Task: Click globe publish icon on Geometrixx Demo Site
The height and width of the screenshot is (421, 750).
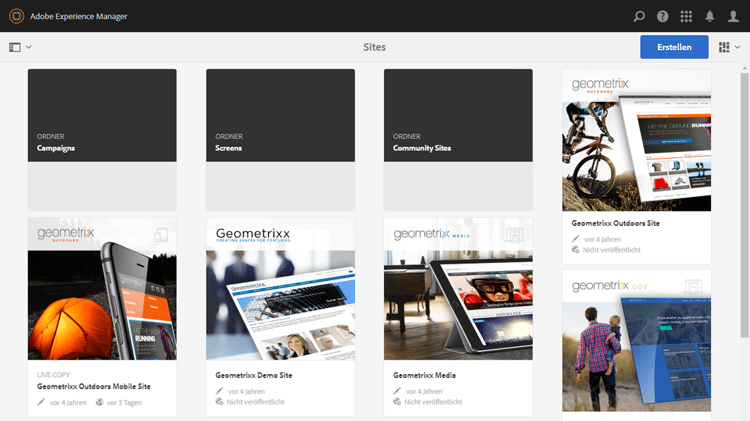Action: point(219,401)
